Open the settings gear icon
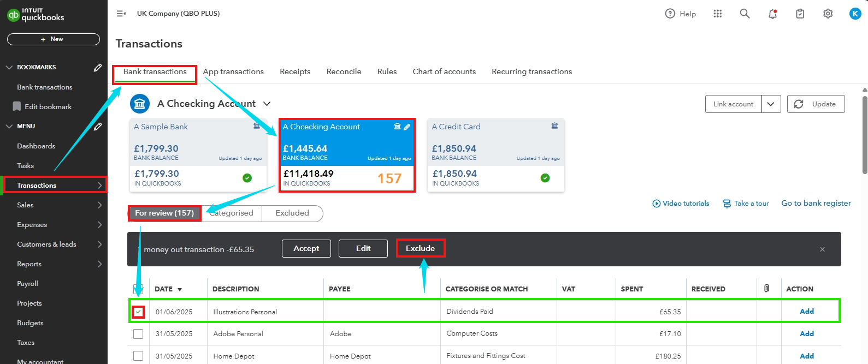 [x=828, y=14]
